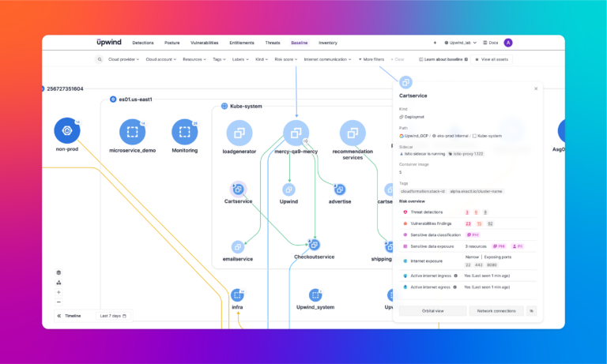The image size is (607, 364).
Task: Click the zoom out minus control
Action: click(x=58, y=302)
